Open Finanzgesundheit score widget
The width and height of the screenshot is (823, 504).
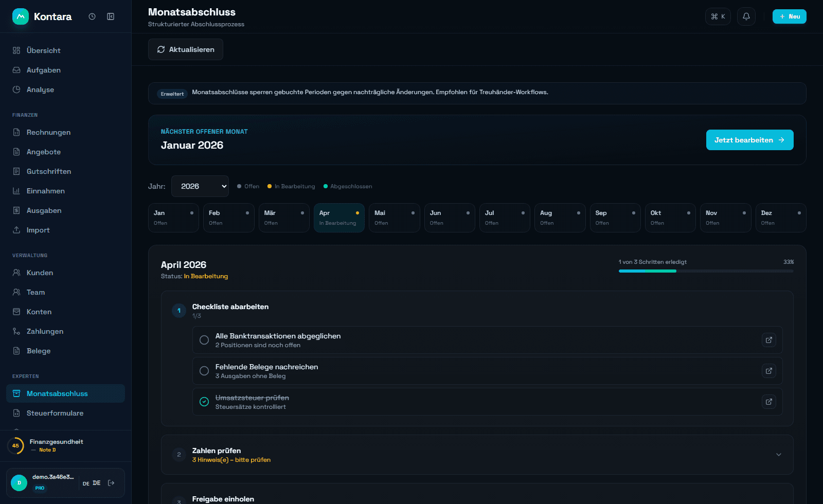[65, 445]
